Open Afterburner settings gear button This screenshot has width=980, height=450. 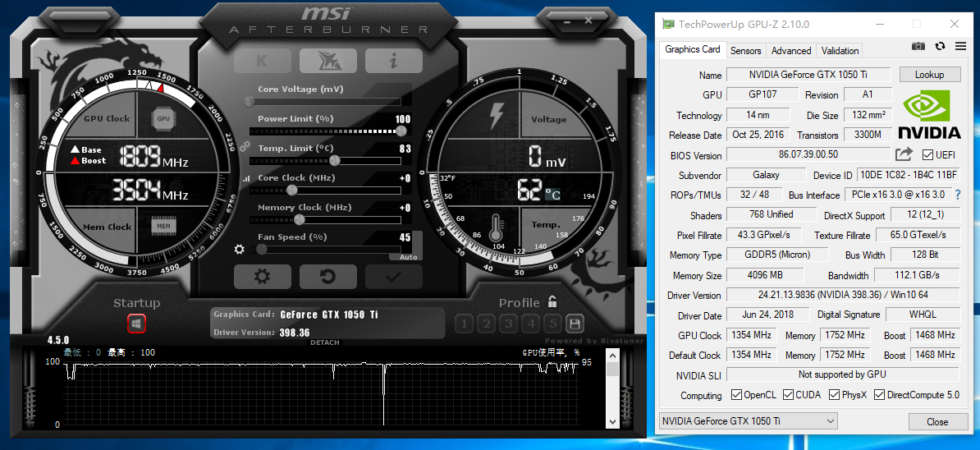click(263, 276)
